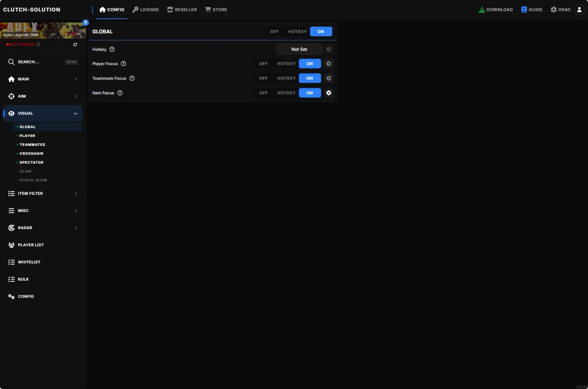The width and height of the screenshot is (588, 389).
Task: Click the Radar target icon in sidebar
Action: click(11, 228)
